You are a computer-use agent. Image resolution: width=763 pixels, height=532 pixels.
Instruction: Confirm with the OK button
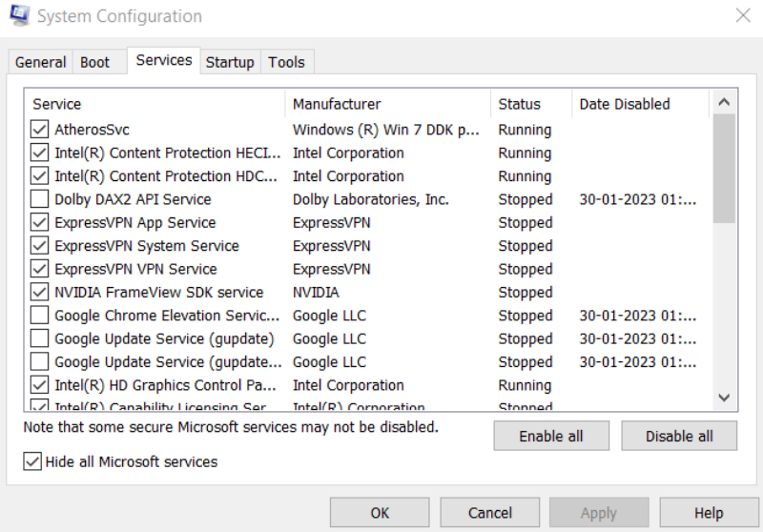[380, 513]
